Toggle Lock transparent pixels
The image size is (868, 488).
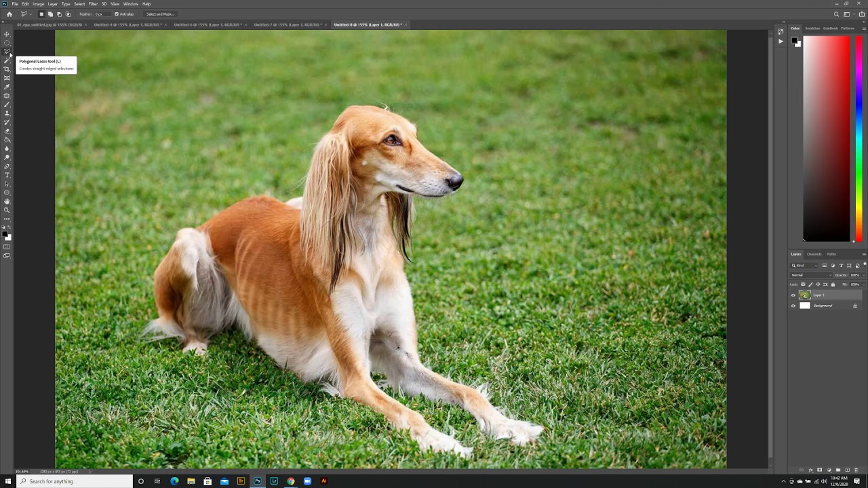point(803,284)
